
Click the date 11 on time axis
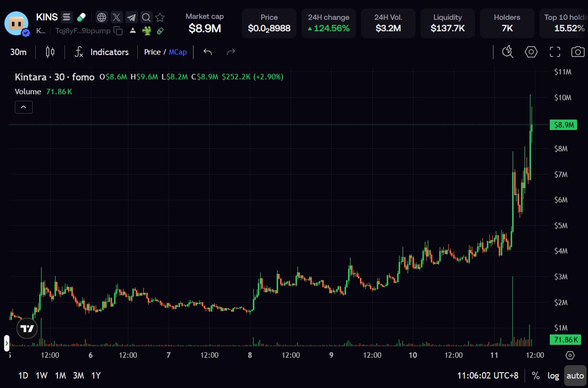click(494, 355)
